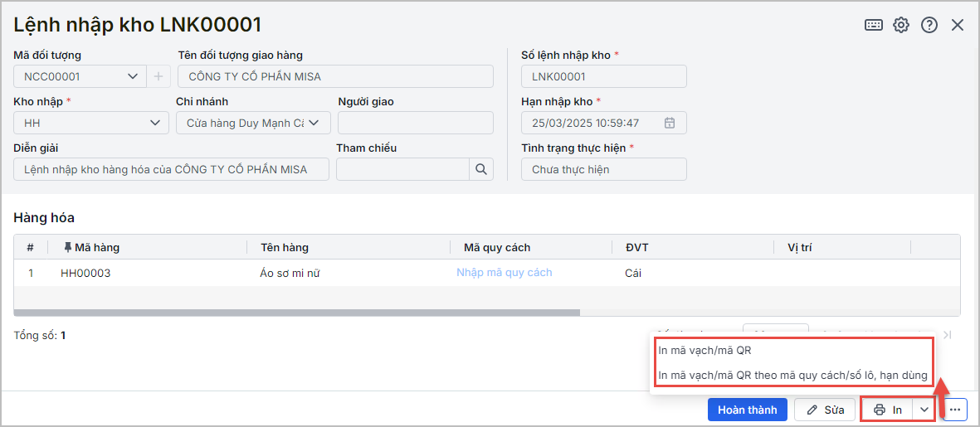Click the plus icon beside Mã đối tượng
Image resolution: width=980 pixels, height=427 pixels.
click(x=158, y=76)
